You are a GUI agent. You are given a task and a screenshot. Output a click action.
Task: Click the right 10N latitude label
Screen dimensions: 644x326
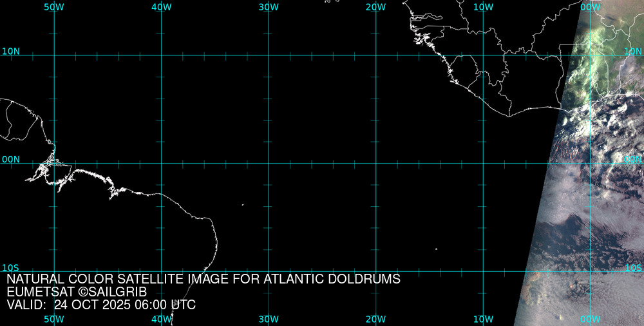coord(633,51)
